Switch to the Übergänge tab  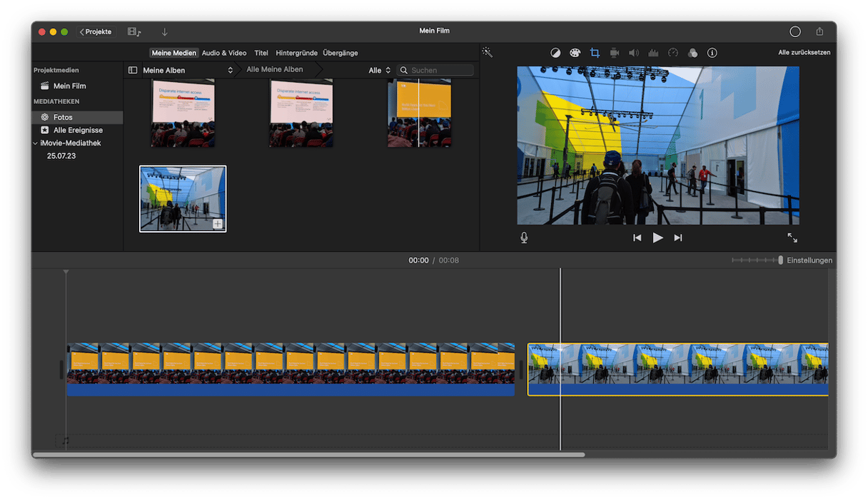pos(340,53)
